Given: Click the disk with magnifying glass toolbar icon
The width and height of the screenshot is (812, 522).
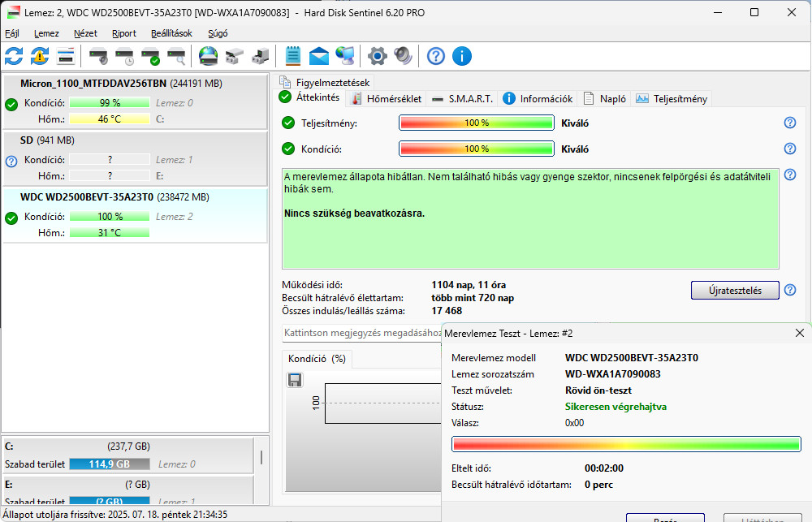Looking at the screenshot, I should pyautogui.click(x=176, y=56).
